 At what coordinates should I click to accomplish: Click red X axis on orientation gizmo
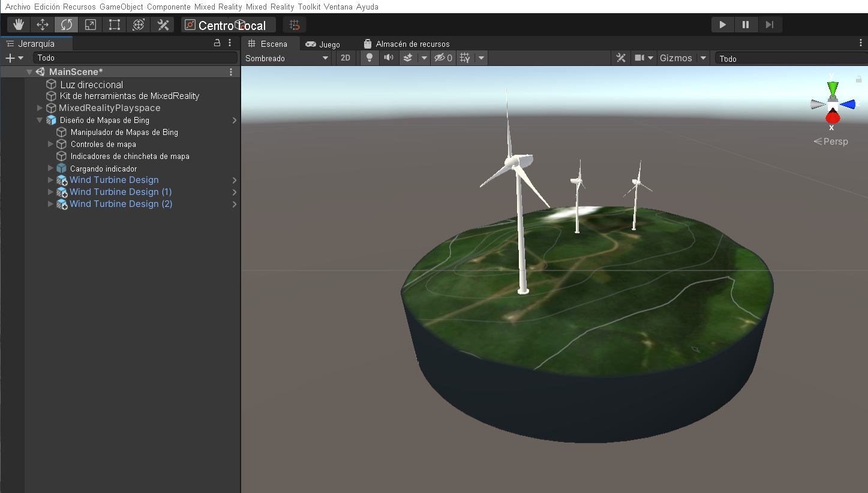[x=832, y=118]
